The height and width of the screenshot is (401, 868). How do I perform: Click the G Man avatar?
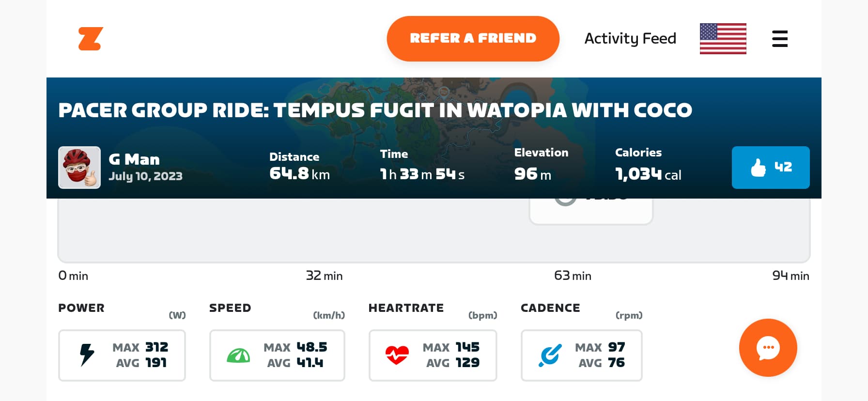tap(79, 168)
